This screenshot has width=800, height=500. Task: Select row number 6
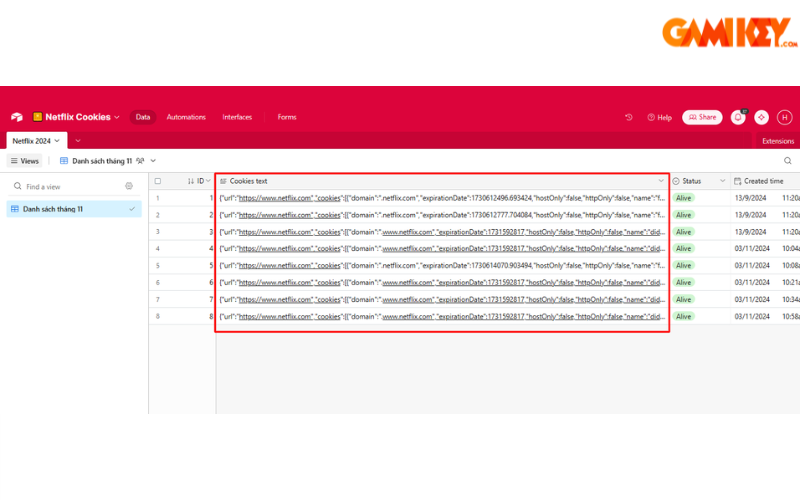(158, 282)
